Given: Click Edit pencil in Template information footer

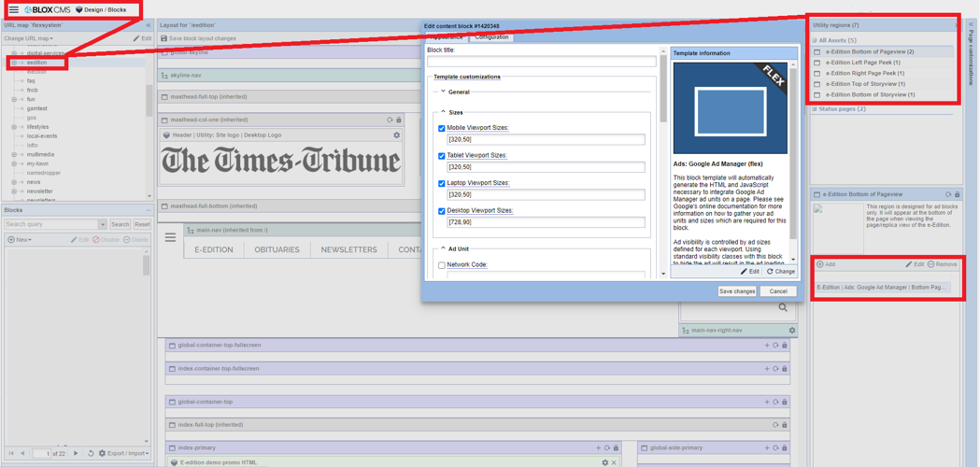Looking at the screenshot, I should pyautogui.click(x=749, y=272).
